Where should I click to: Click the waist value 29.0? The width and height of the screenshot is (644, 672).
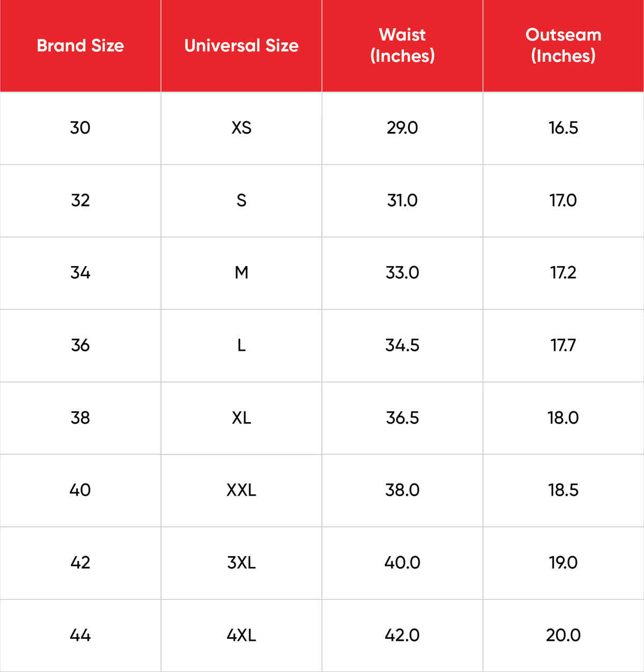402,128
